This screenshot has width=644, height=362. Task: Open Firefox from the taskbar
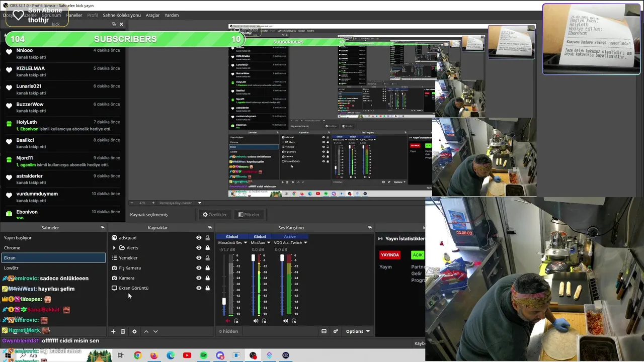(x=154, y=355)
